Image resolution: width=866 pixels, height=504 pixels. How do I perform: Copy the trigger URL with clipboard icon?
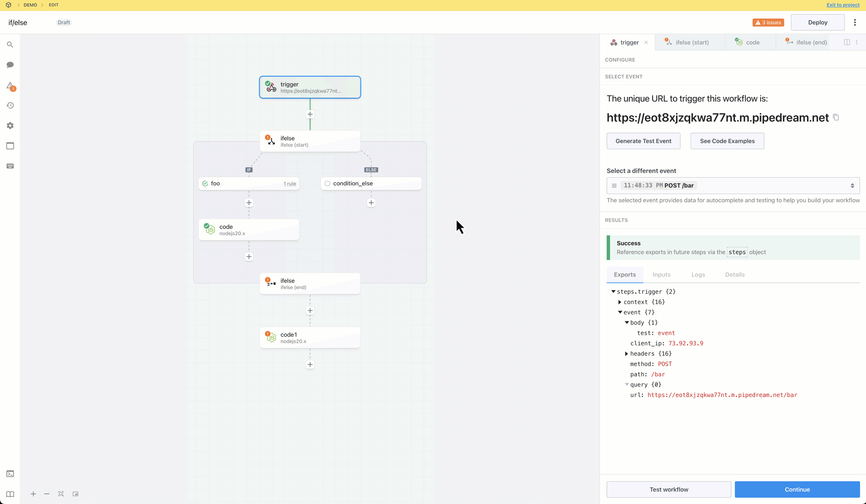tap(836, 118)
